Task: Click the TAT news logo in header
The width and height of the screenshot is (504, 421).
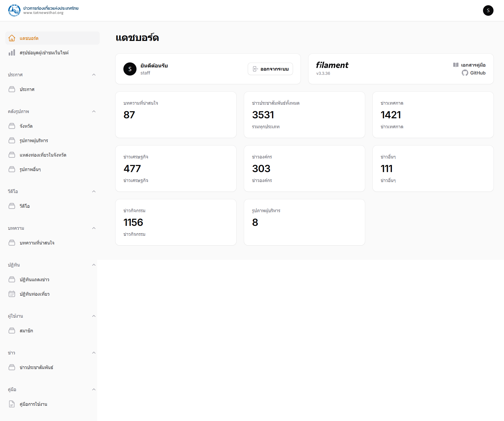Action: (43, 10)
